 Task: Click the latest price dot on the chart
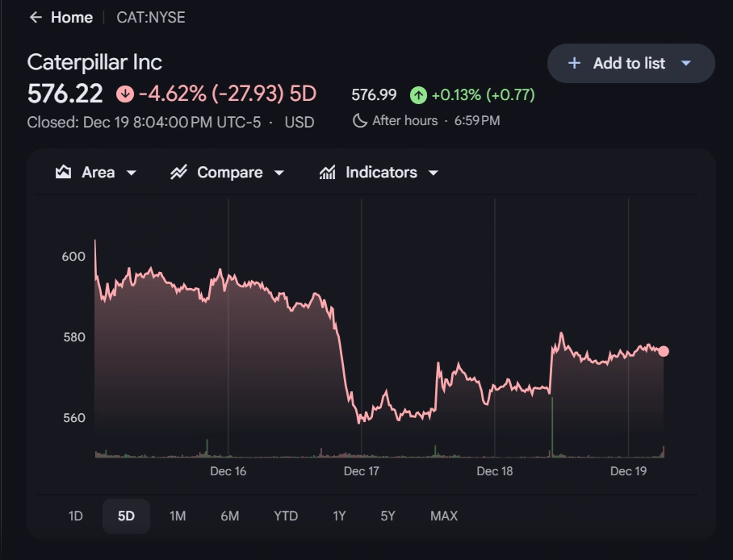click(663, 351)
